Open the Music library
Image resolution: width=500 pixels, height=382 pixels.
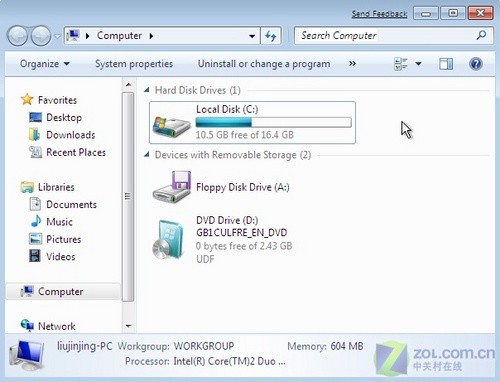click(59, 222)
